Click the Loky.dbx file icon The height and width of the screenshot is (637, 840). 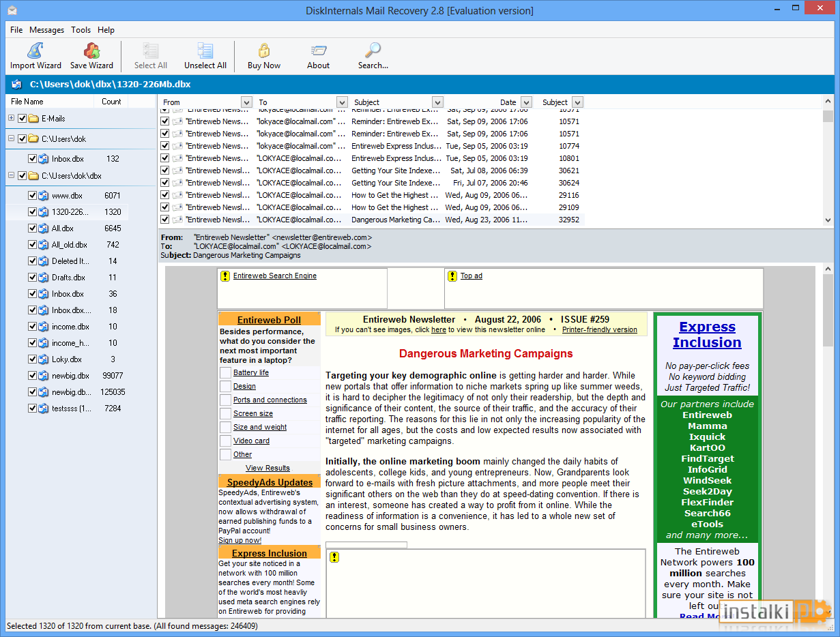pyautogui.click(x=43, y=359)
